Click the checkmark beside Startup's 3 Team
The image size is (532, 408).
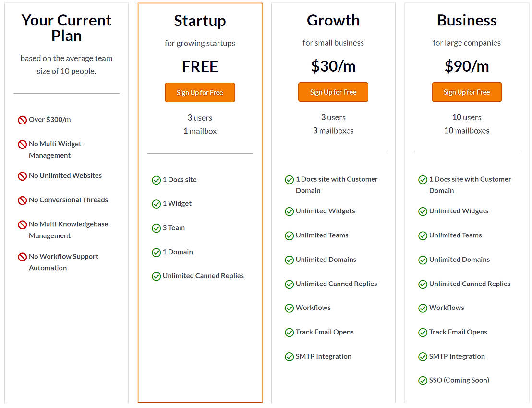(x=156, y=228)
